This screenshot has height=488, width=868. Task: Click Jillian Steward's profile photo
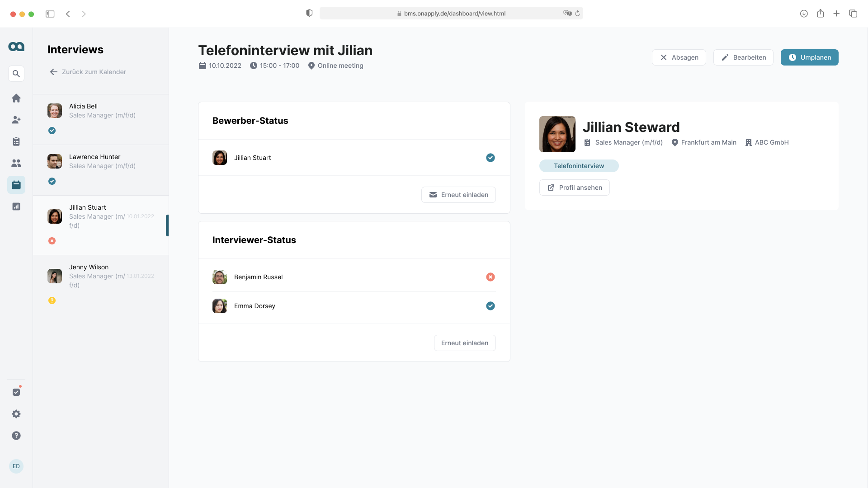[x=557, y=134]
